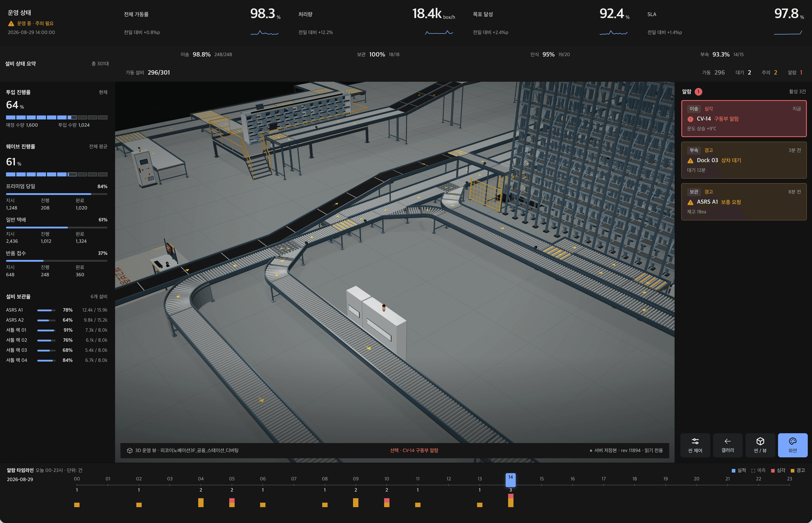Click the 이송 98.8% equipment stat

click(206, 55)
